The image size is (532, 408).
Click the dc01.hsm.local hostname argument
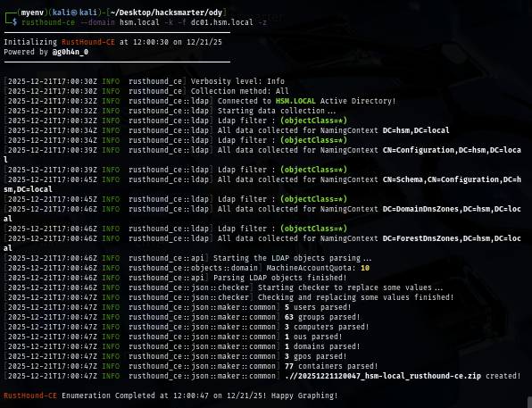tap(222, 22)
